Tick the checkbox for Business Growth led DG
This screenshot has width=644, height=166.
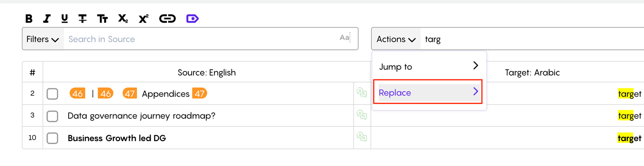[x=52, y=138]
